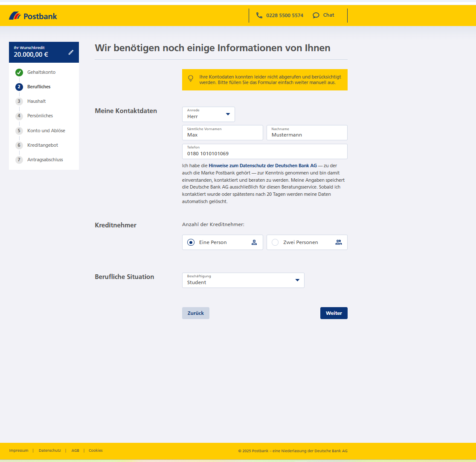Click the two persons icon
Viewport: 476px width, 462px height.
(x=339, y=242)
